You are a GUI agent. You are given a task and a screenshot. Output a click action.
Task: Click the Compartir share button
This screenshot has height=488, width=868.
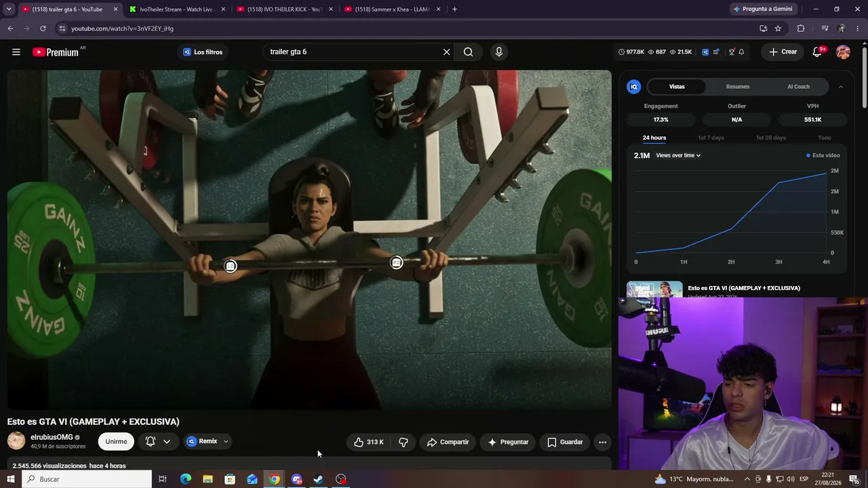coord(448,442)
